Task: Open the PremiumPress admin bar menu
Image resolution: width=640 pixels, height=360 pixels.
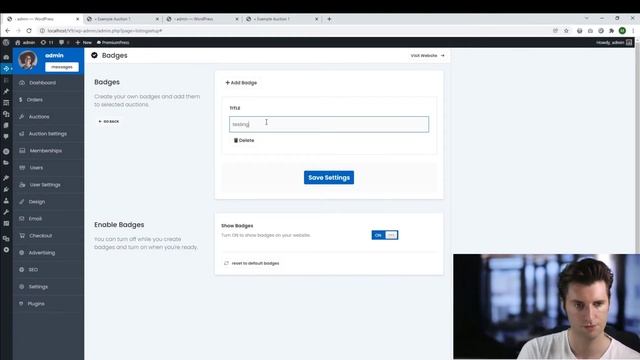Action: (x=113, y=42)
